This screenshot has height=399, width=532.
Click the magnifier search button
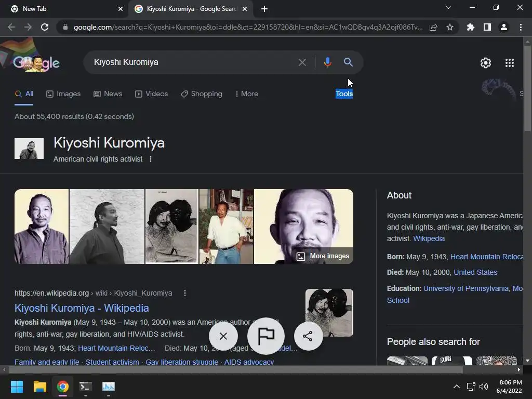[348, 62]
